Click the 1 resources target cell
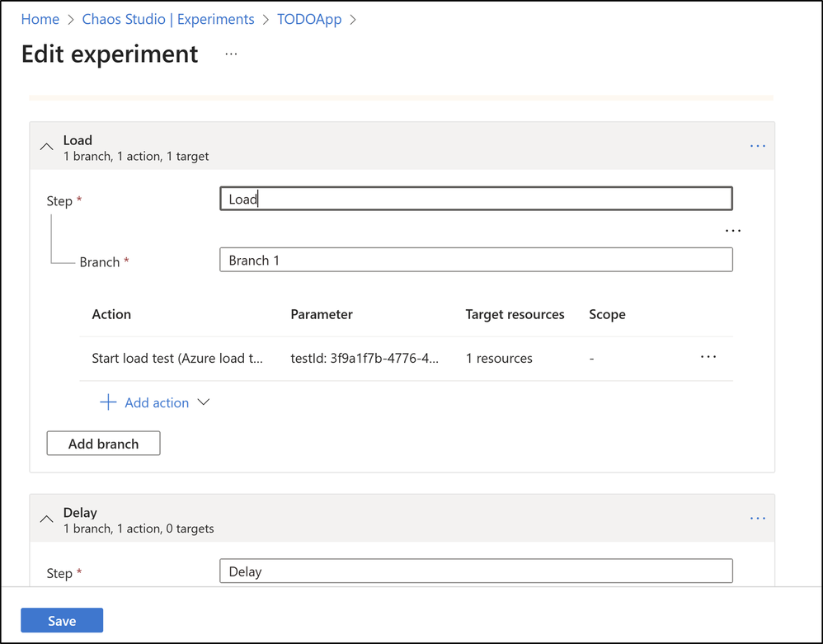Image resolution: width=823 pixels, height=644 pixels. (x=499, y=359)
